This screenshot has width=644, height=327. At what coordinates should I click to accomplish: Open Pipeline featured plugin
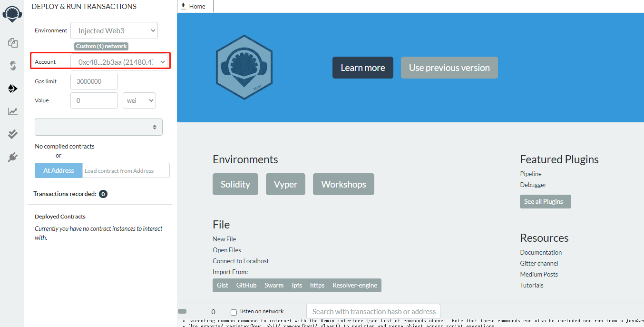[531, 174]
